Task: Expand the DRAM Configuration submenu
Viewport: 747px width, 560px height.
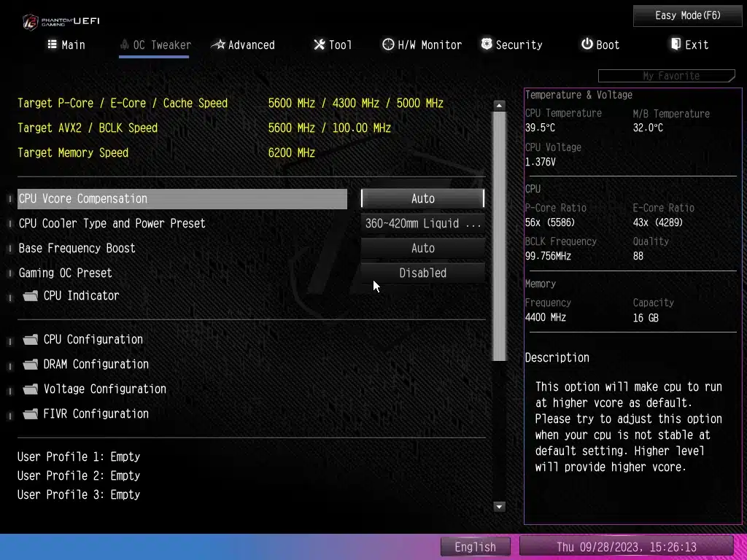Action: pos(96,365)
